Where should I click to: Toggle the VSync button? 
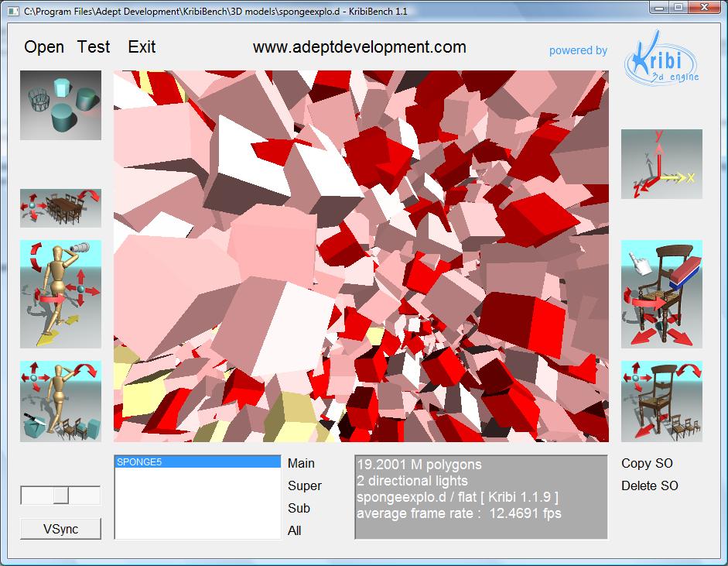(60, 529)
